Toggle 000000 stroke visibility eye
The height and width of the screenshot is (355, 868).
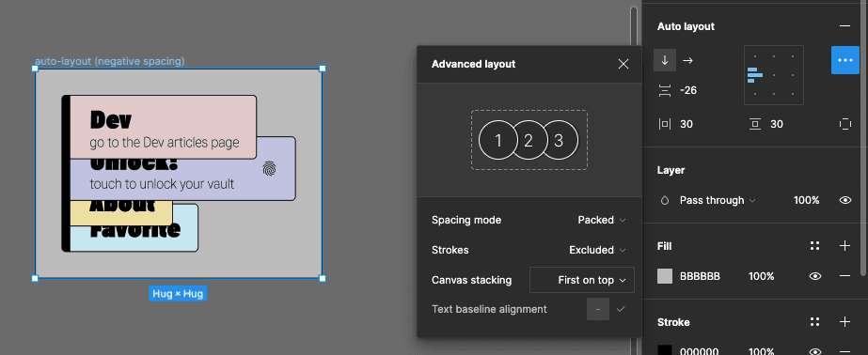pos(814,351)
